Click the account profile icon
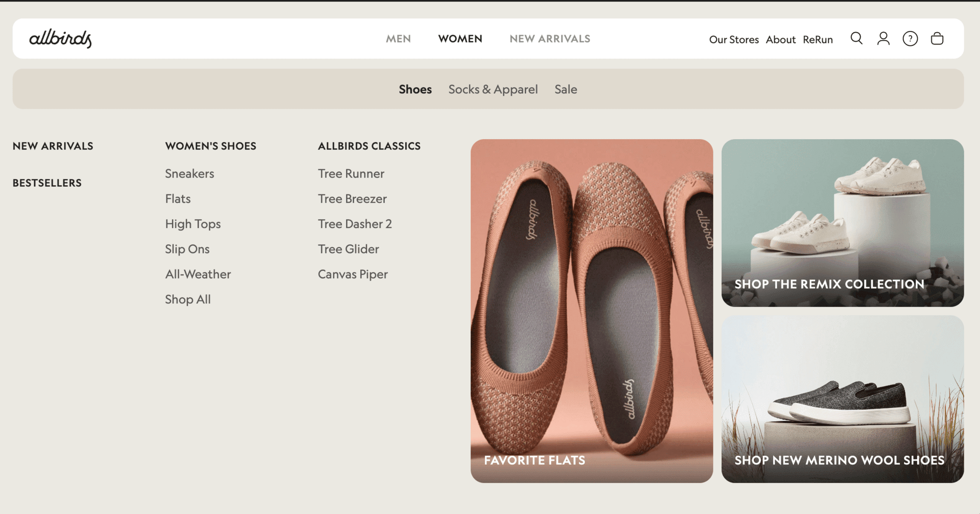Screen dimensions: 980x514 point(884,38)
